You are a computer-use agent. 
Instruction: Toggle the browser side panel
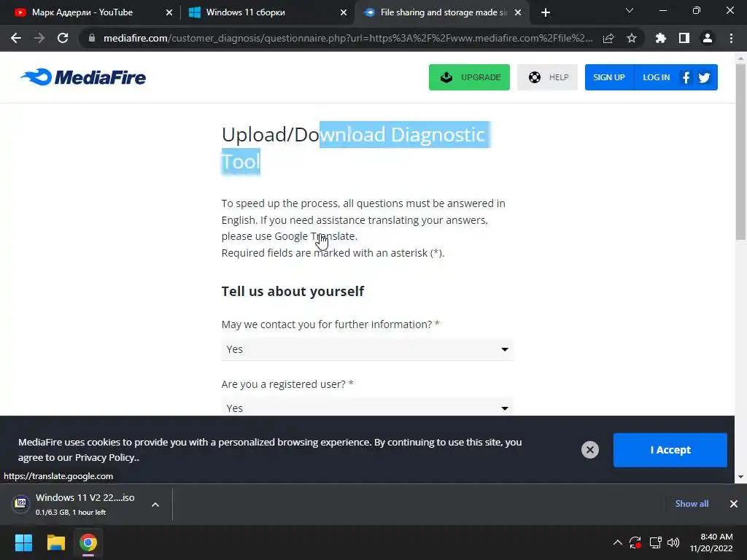click(684, 38)
